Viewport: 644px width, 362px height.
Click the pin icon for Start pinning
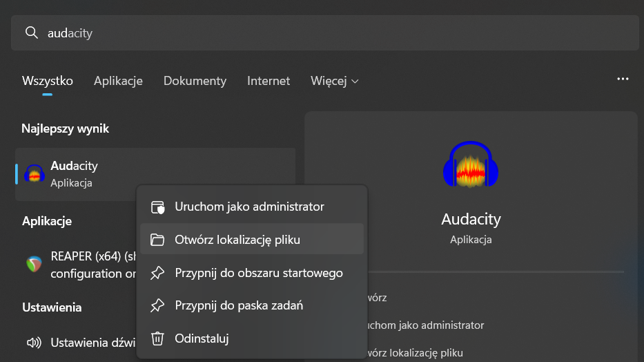tap(157, 273)
